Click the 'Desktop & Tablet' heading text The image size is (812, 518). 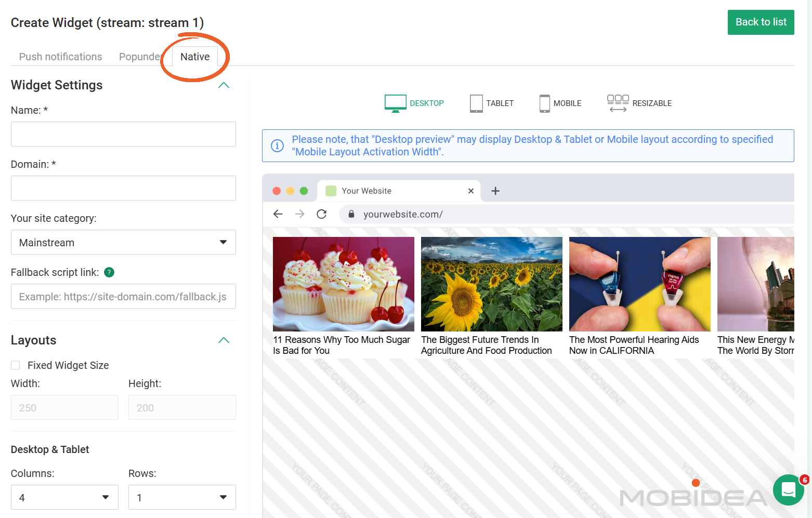(x=50, y=449)
